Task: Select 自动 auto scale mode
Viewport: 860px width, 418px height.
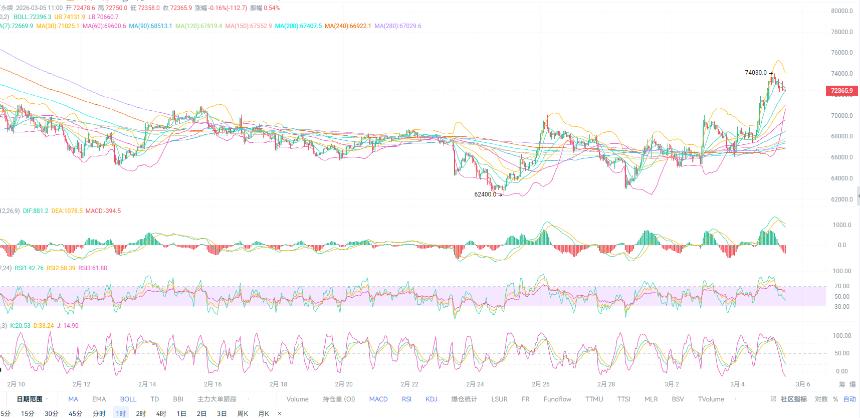Action: (849, 399)
